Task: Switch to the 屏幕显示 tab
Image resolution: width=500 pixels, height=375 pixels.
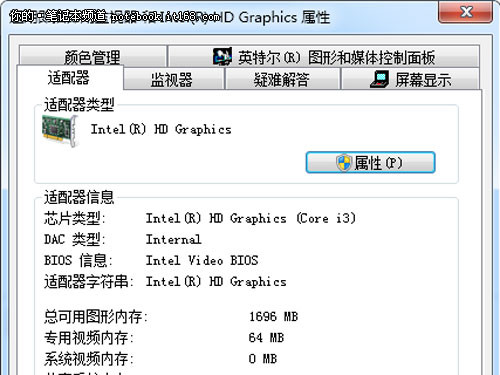Action: pyautogui.click(x=411, y=79)
